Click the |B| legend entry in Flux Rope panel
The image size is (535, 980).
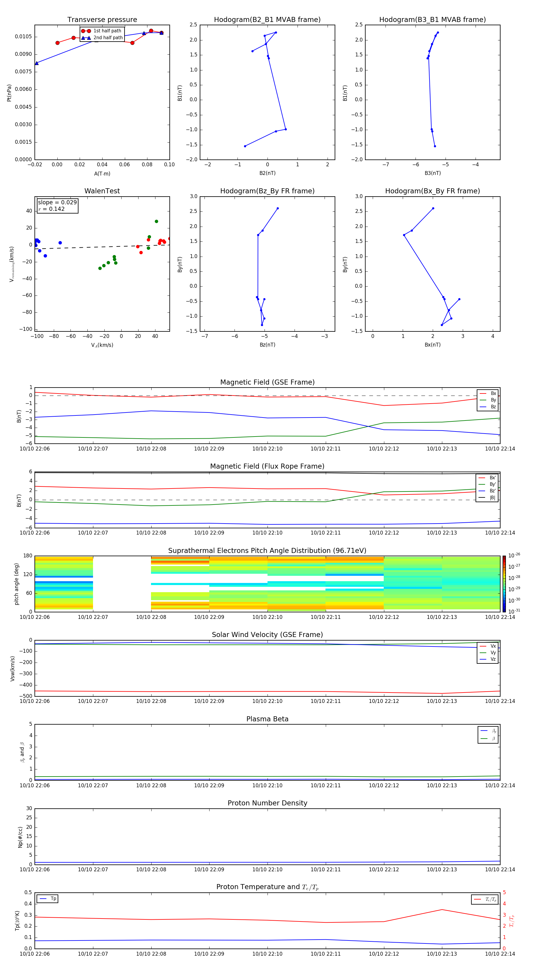tap(487, 498)
